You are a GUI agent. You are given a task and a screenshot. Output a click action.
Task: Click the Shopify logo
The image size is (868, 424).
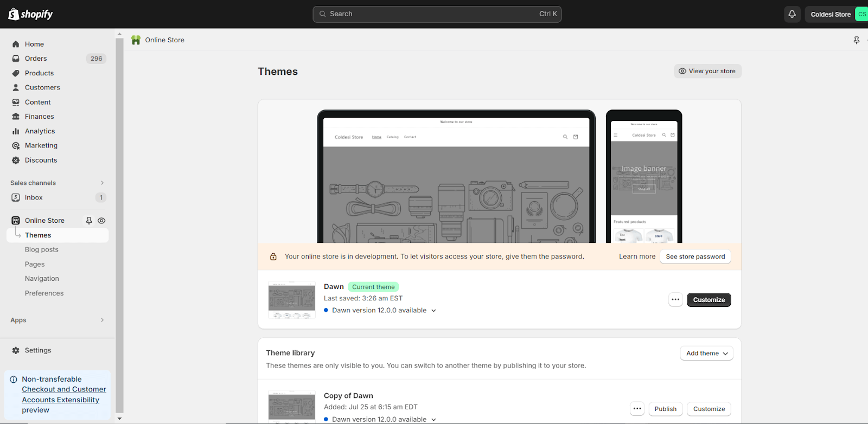point(30,14)
